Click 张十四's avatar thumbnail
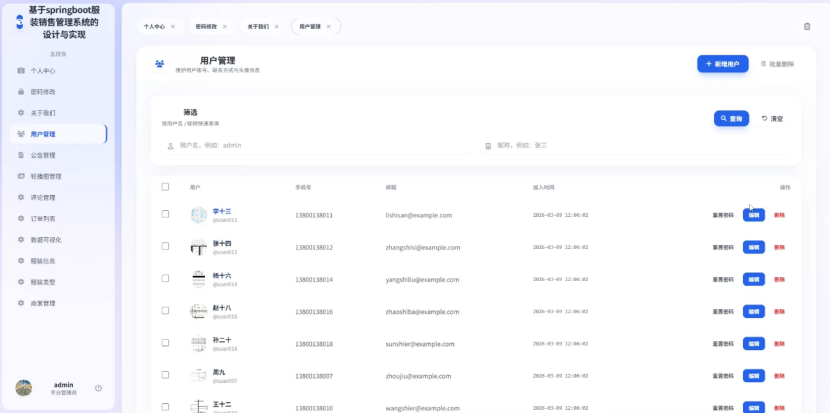This screenshot has height=413, width=830. coord(199,247)
